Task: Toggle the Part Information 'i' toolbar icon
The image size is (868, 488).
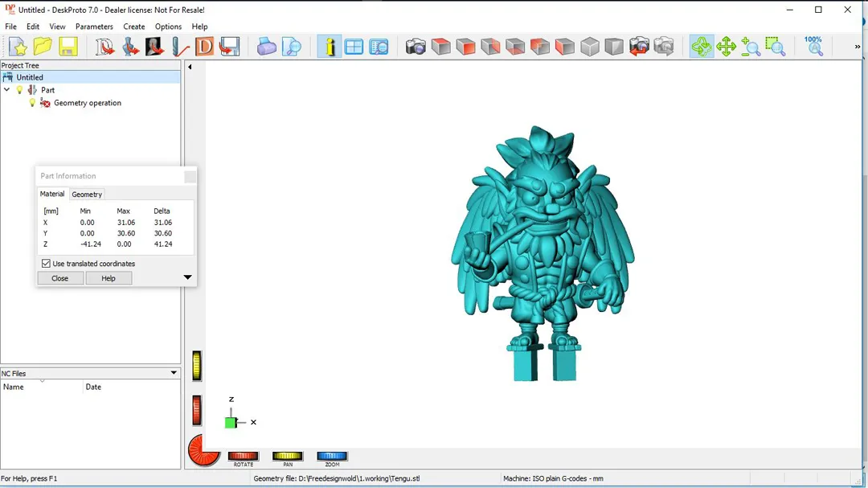Action: pyautogui.click(x=330, y=47)
